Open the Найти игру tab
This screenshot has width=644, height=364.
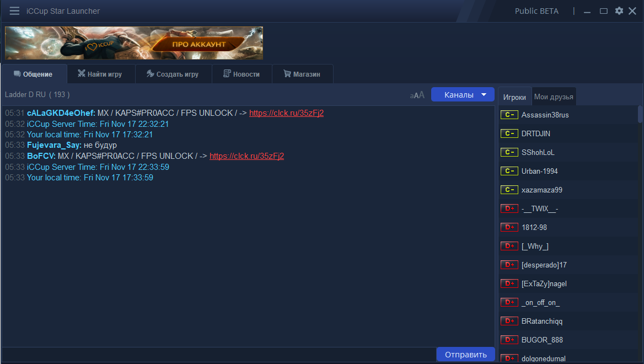coord(101,74)
